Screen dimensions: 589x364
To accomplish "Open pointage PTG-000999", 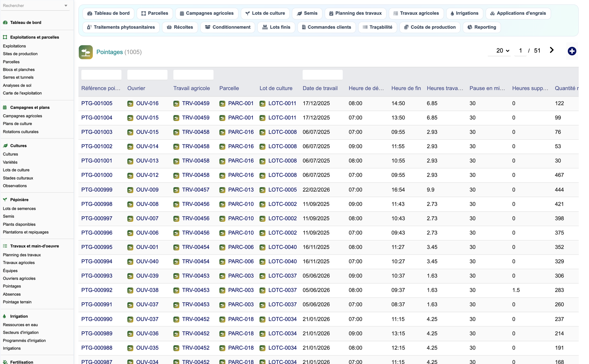I will [97, 190].
